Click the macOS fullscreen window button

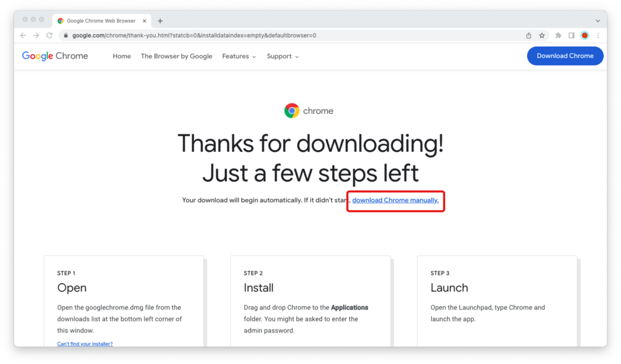[42, 19]
